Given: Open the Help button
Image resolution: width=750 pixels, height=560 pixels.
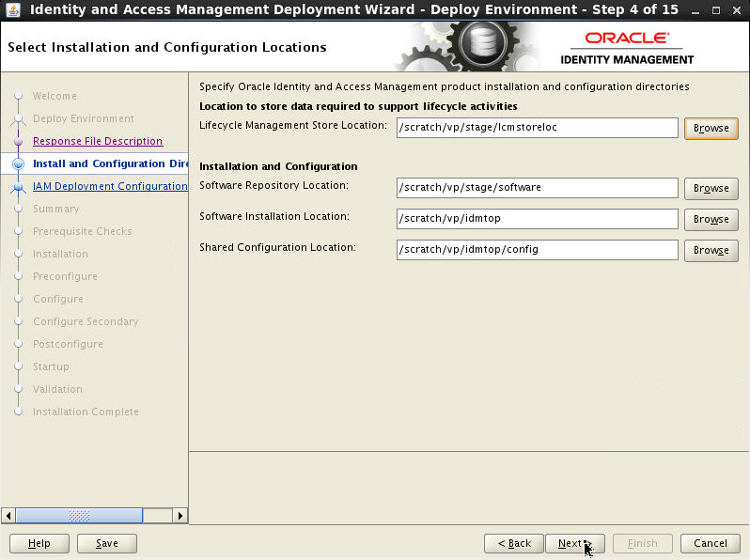Looking at the screenshot, I should point(39,544).
